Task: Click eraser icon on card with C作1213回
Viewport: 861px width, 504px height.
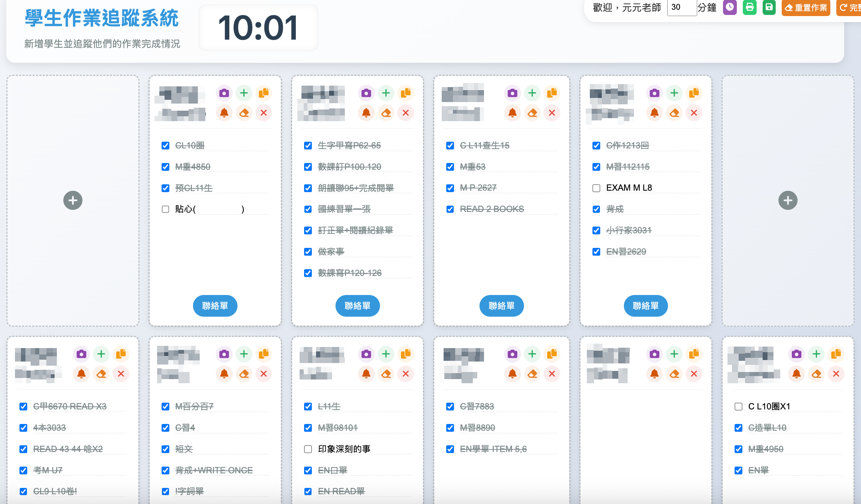Action: 674,113
